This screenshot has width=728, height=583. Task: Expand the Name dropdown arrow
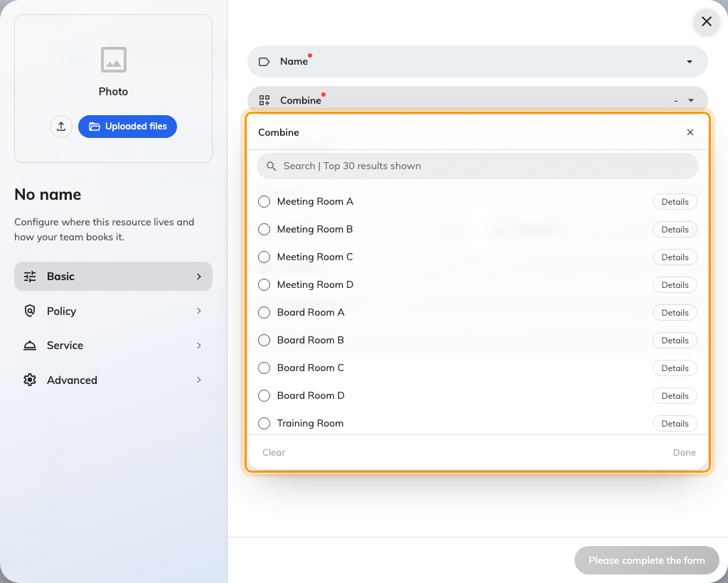(690, 62)
